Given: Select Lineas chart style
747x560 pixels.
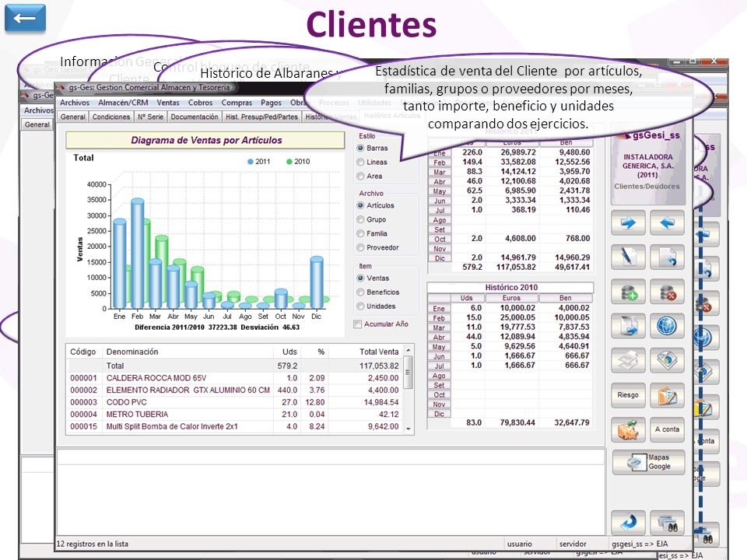Looking at the screenshot, I should (x=360, y=162).
